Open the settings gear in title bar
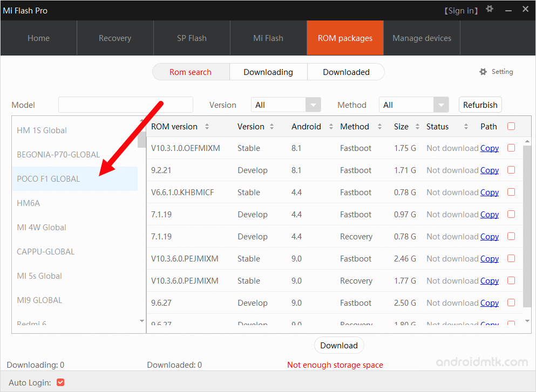536x392 pixels. (x=490, y=9)
